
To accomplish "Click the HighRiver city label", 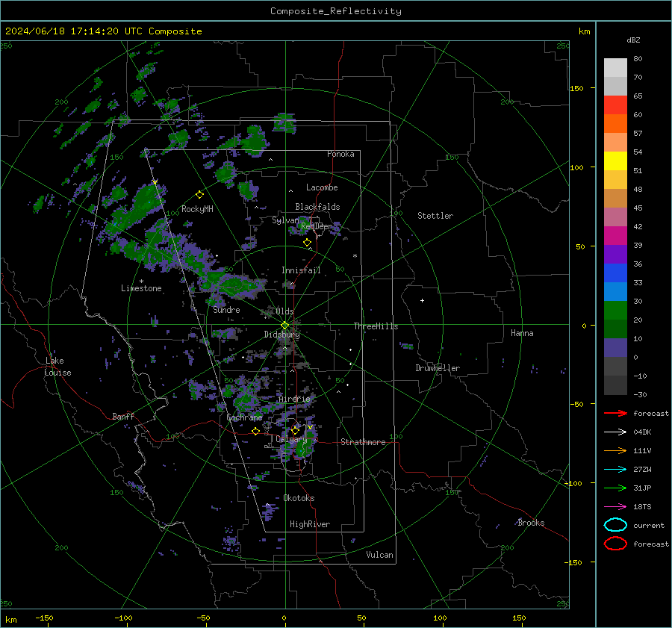I will [x=310, y=524].
